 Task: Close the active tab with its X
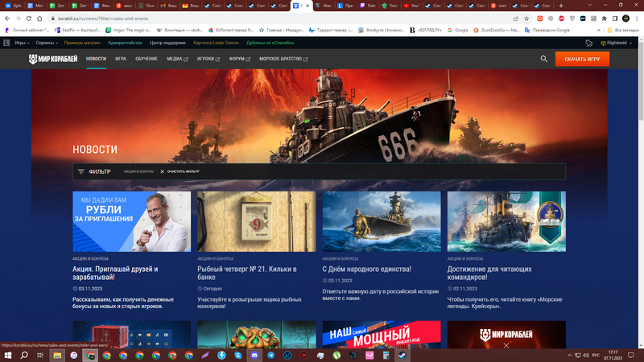(308, 6)
